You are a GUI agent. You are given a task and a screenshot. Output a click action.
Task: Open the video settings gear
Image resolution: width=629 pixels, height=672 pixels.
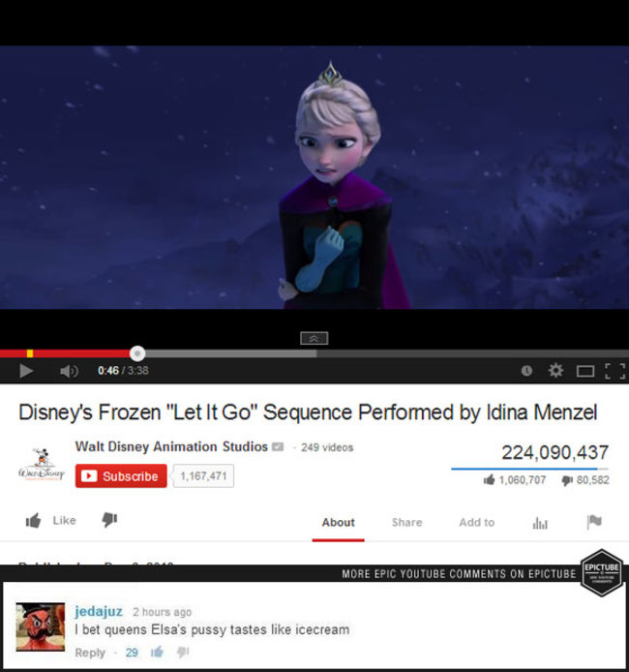(555, 370)
